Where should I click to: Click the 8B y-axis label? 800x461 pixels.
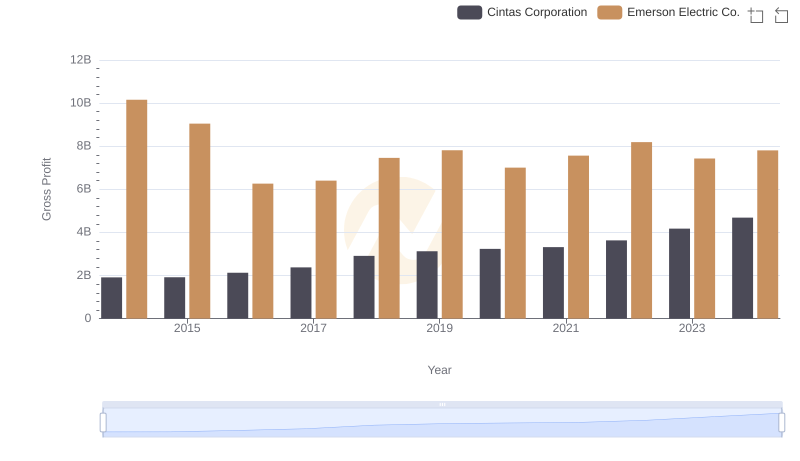pyautogui.click(x=84, y=146)
